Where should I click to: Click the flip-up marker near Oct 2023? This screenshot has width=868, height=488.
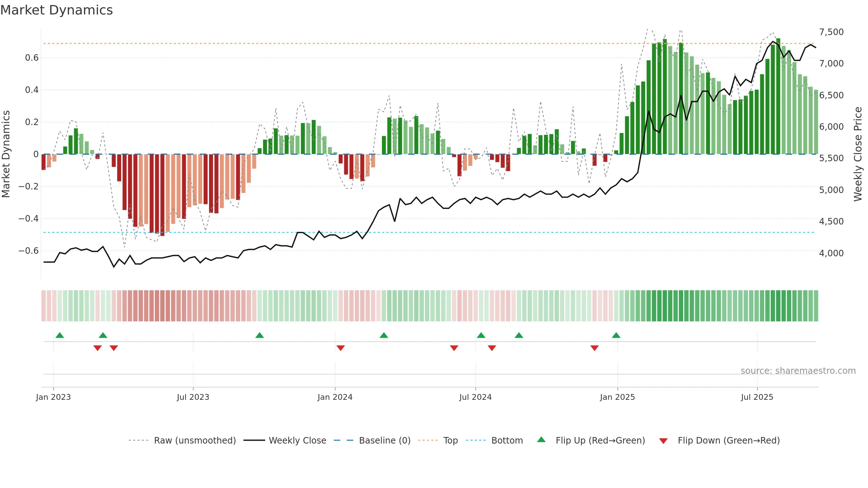pyautogui.click(x=260, y=335)
